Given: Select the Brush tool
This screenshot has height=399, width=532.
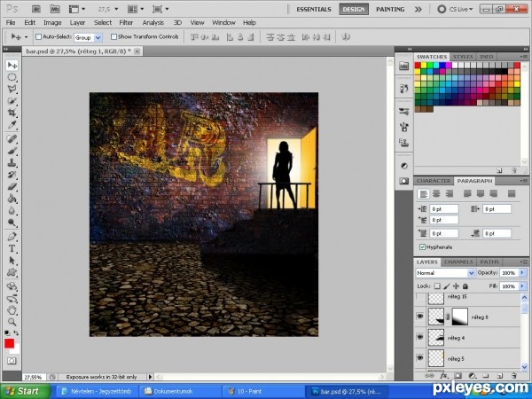Looking at the screenshot, I should (12, 151).
